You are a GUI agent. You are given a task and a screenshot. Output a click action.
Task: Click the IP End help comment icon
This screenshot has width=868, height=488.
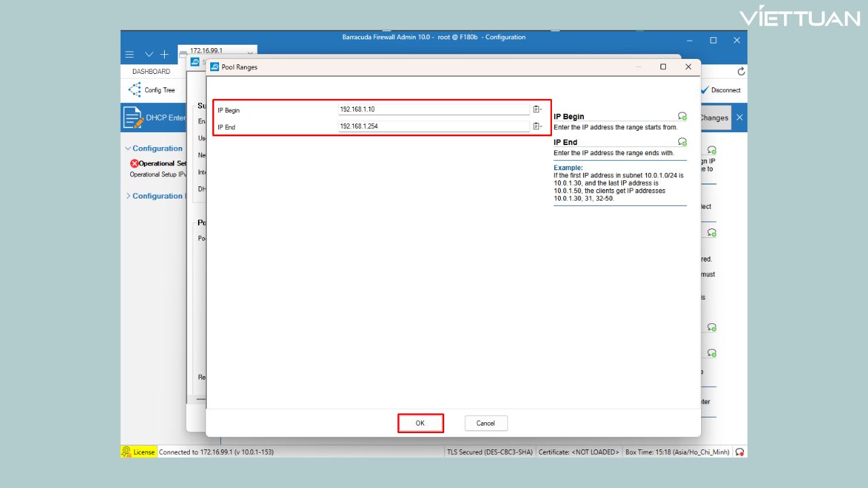(682, 142)
